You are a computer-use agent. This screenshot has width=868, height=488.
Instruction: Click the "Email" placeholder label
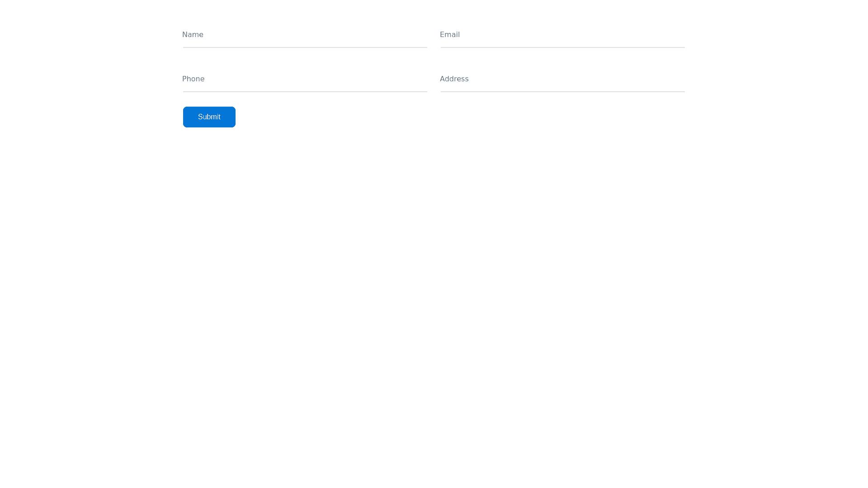coord(450,35)
